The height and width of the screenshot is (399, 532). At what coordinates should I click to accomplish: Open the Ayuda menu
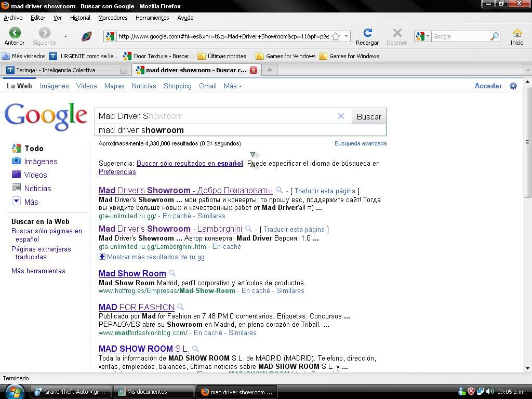click(x=185, y=18)
